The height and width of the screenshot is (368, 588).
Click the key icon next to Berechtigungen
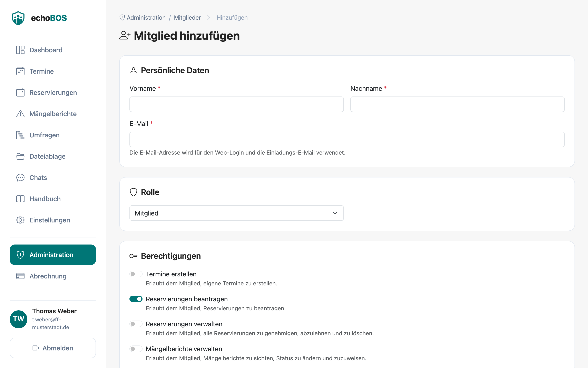click(x=133, y=256)
